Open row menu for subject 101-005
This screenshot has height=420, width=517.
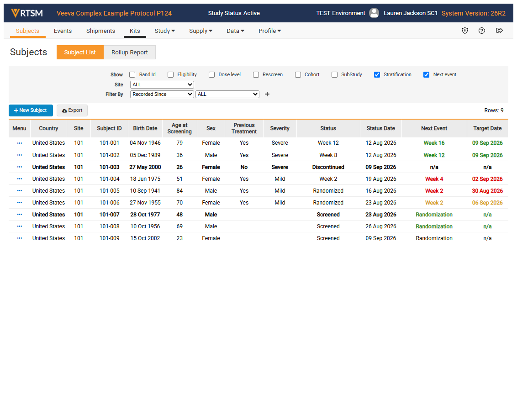pyautogui.click(x=20, y=190)
